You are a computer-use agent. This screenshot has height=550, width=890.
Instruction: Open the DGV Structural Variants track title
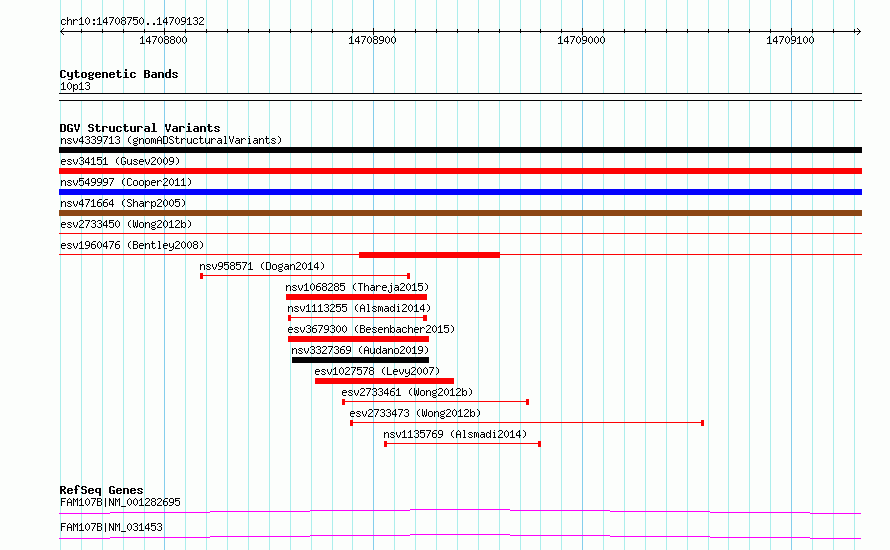[x=140, y=128]
